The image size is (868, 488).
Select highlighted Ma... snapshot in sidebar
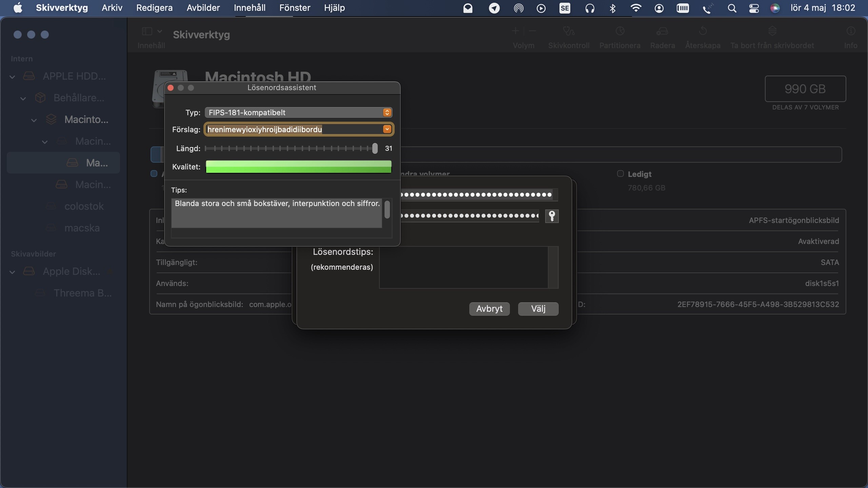point(63,163)
